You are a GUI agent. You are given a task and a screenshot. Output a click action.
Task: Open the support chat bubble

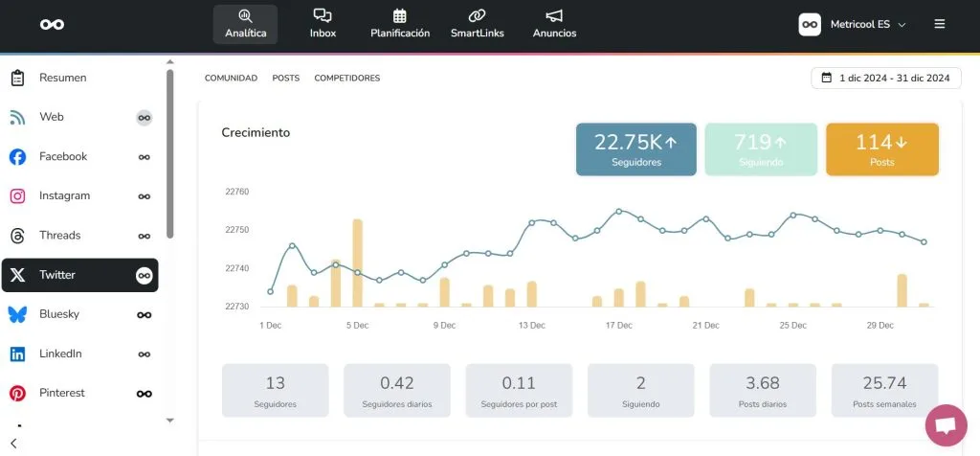[x=946, y=426]
